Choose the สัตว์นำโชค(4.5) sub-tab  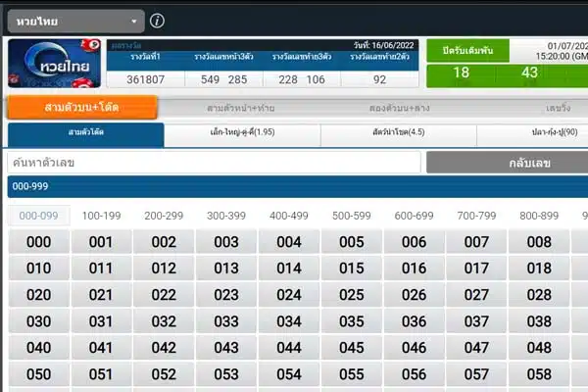pos(398,135)
